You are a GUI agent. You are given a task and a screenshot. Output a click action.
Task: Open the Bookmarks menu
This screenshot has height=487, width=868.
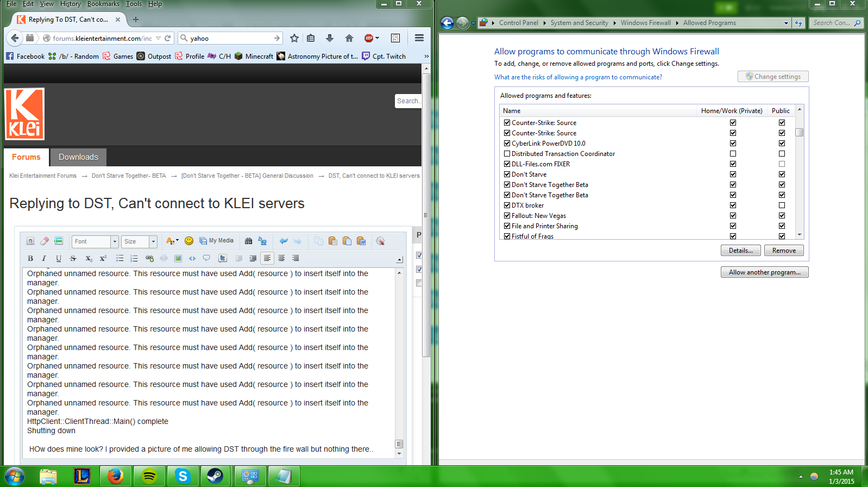click(103, 4)
